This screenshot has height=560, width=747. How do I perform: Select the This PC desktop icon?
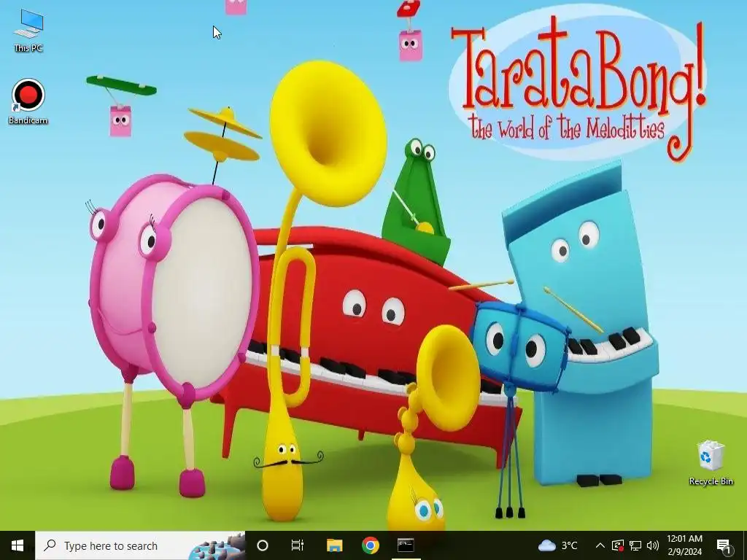(x=28, y=31)
